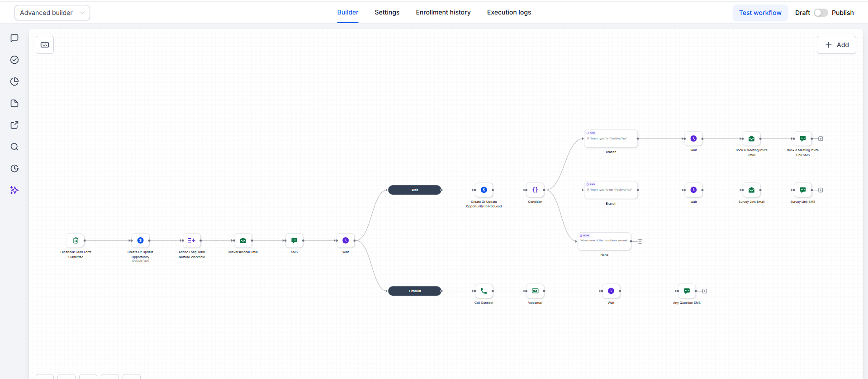Click the checkmark circle sidebar icon
Image resolution: width=868 pixels, height=379 pixels.
pos(14,60)
